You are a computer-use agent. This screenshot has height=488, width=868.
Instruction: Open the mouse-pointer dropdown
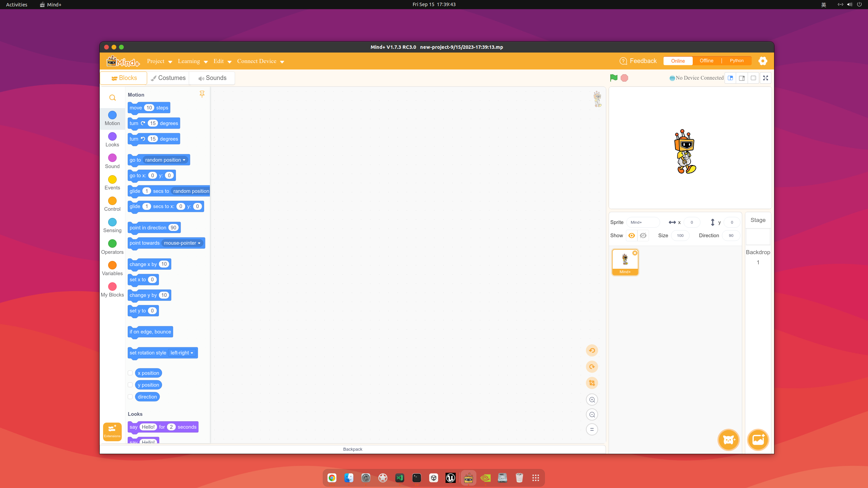coord(182,243)
